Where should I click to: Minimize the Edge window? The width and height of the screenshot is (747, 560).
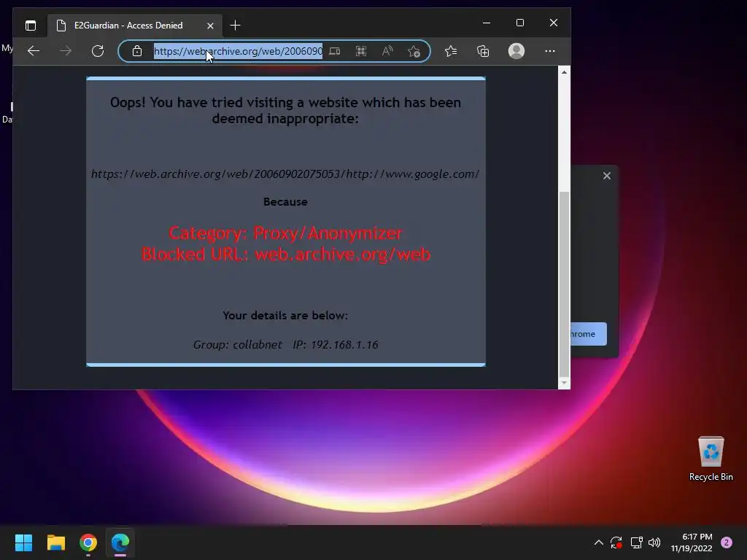(487, 23)
